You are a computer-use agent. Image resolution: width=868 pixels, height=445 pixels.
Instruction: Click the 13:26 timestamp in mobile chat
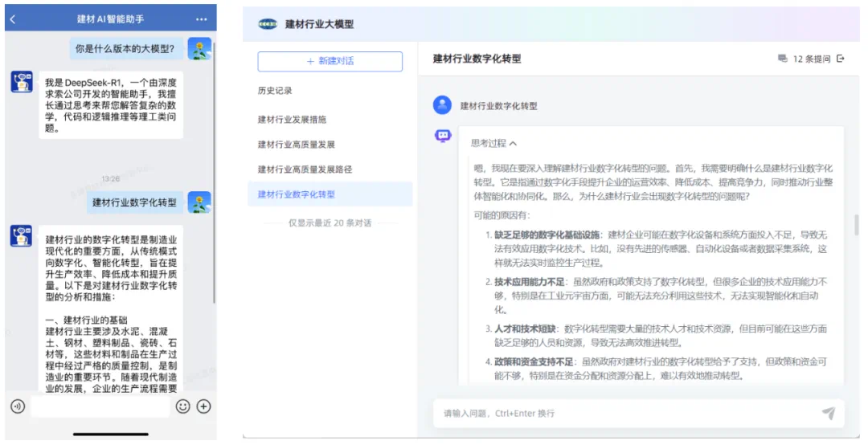[x=111, y=179]
